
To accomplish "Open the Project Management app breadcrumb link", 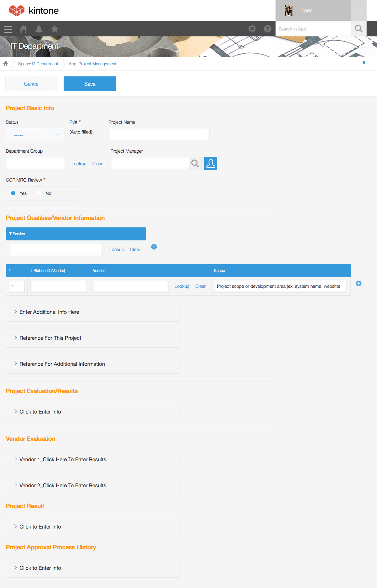I will tap(97, 64).
